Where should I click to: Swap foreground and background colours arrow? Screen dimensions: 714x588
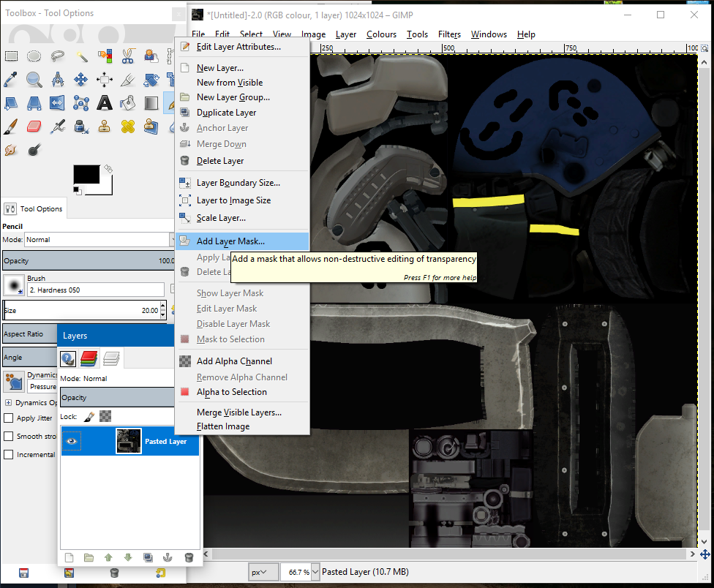[x=108, y=169]
